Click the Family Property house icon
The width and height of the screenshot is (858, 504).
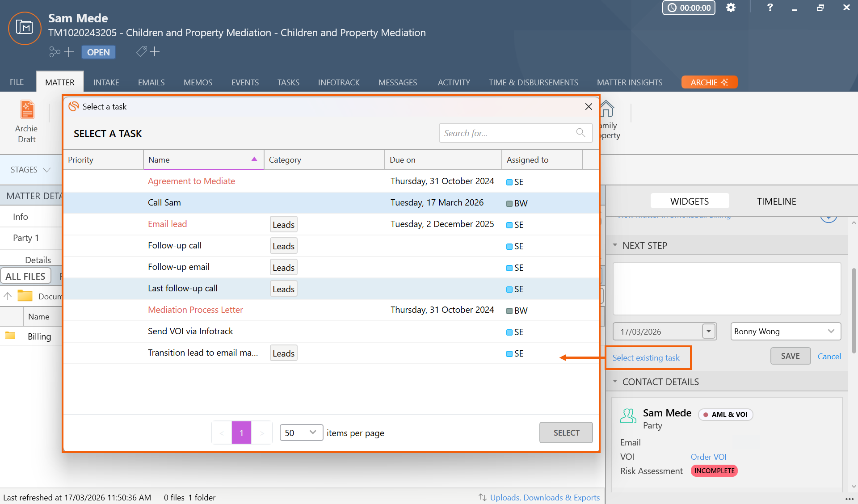[607, 109]
